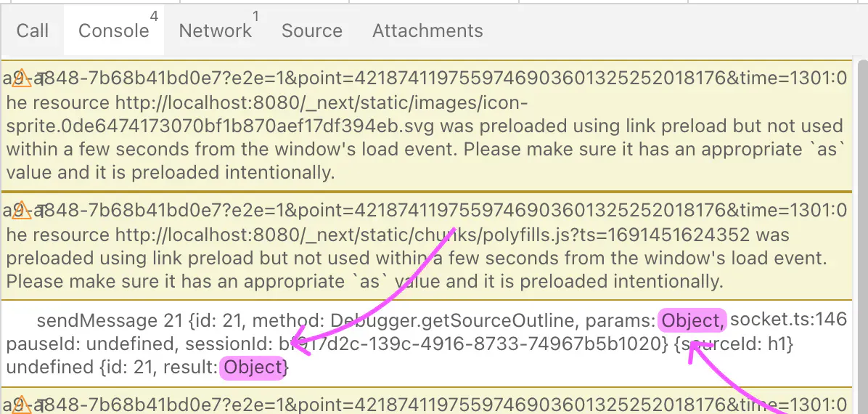The width and height of the screenshot is (868, 414).
Task: Open the socket.ts:146 source link
Action: 788,320
